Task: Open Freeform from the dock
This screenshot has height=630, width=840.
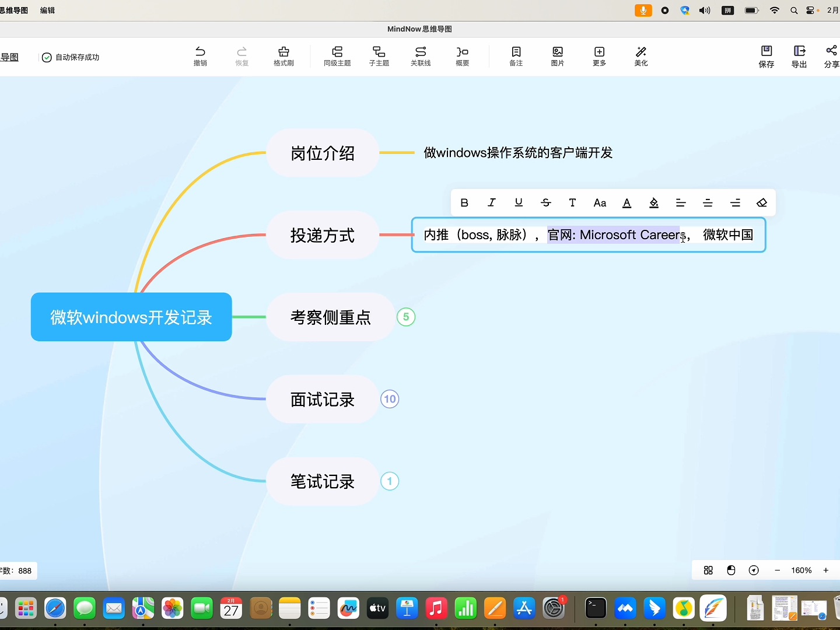Action: pyautogui.click(x=348, y=608)
